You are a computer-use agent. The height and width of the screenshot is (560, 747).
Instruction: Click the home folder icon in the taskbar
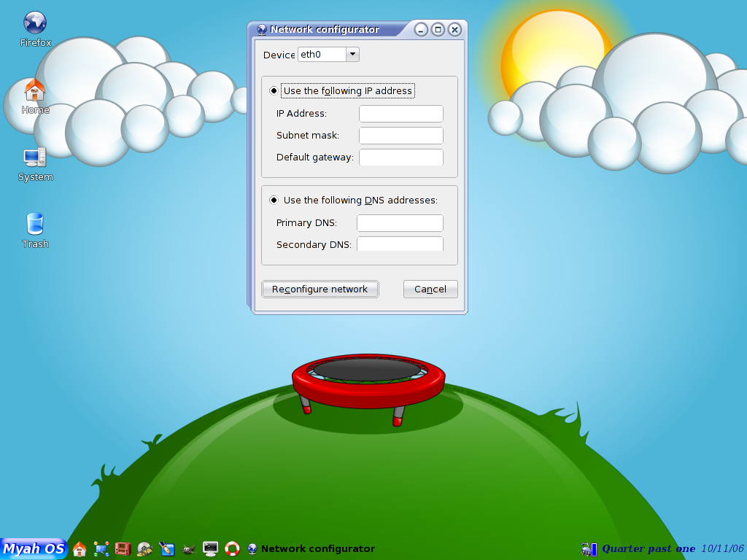80,549
